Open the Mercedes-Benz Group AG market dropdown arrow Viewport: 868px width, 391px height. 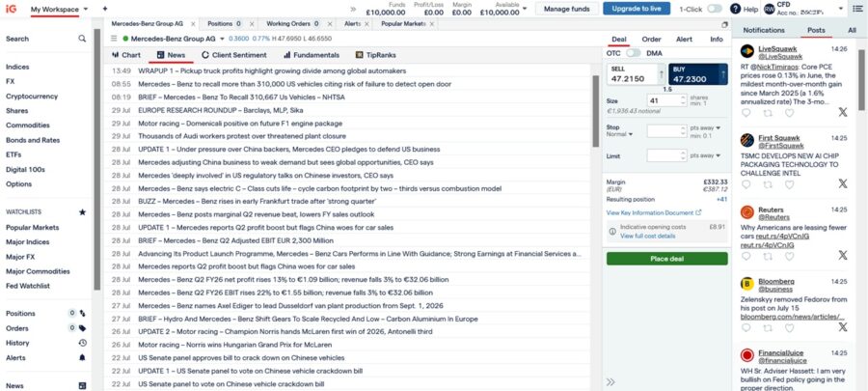click(222, 39)
